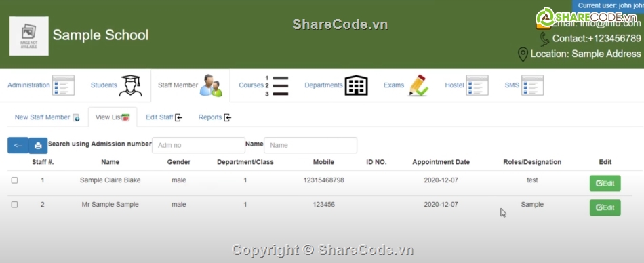Click the ID NO. column header
This screenshot has width=644, height=263.
click(377, 162)
